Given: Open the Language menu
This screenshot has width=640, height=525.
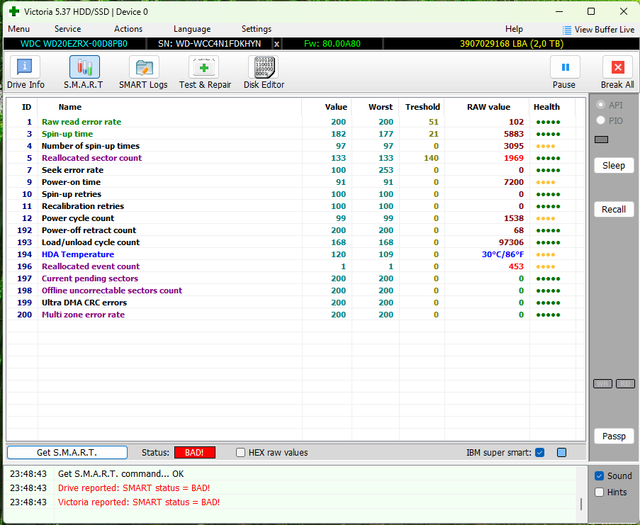Looking at the screenshot, I should click(x=192, y=29).
